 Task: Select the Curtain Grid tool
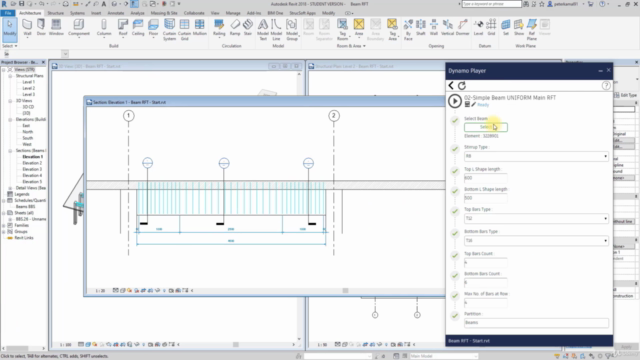click(x=184, y=29)
